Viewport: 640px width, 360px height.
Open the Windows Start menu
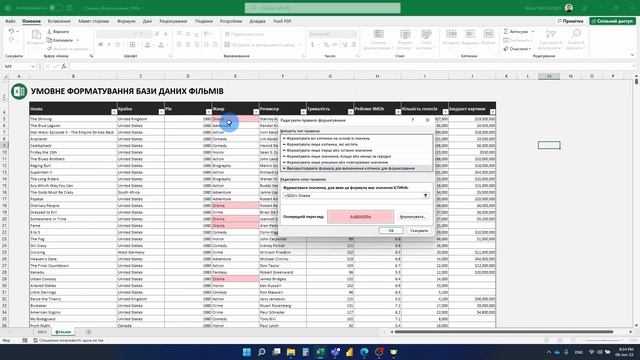(247, 352)
